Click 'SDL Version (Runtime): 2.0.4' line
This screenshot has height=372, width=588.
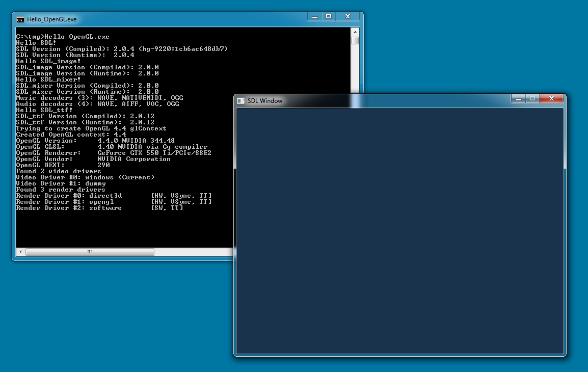click(75, 55)
